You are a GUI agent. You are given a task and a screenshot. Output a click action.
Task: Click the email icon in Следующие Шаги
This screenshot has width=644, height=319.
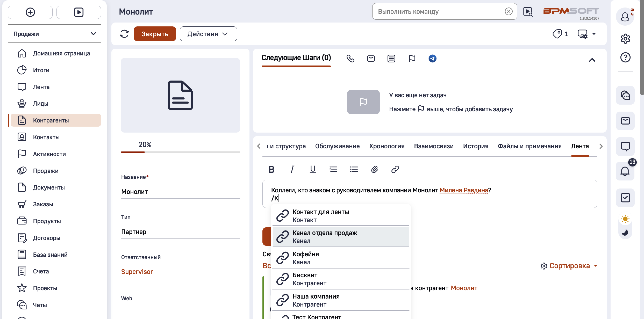(x=371, y=59)
